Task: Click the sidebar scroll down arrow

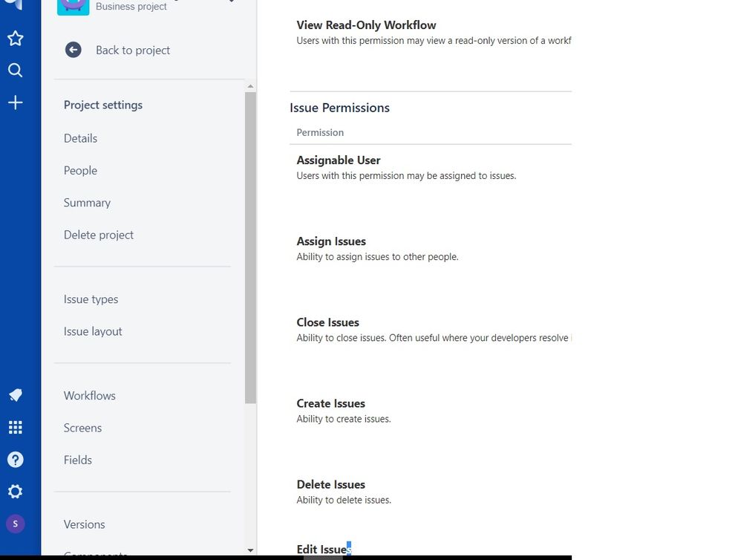Action: [x=250, y=550]
